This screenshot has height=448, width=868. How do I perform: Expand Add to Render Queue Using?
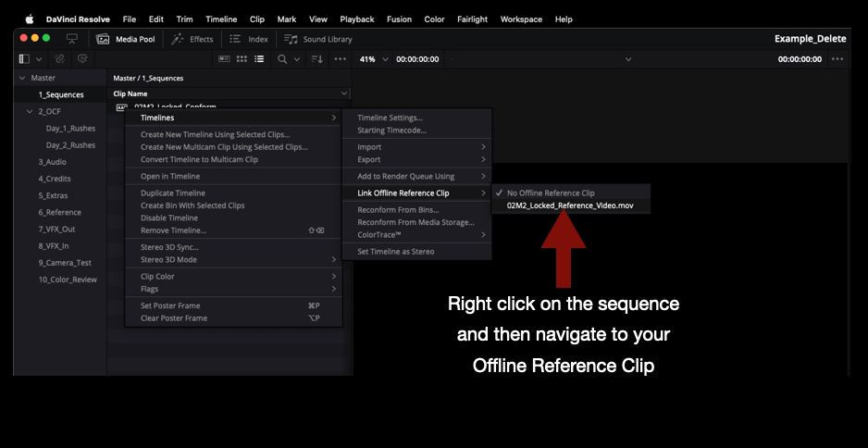point(416,176)
